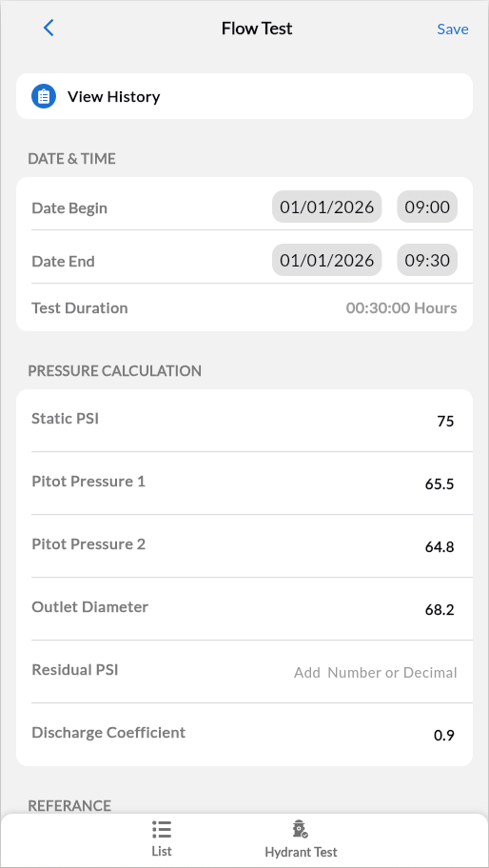Open the Date End date picker

pos(327,260)
